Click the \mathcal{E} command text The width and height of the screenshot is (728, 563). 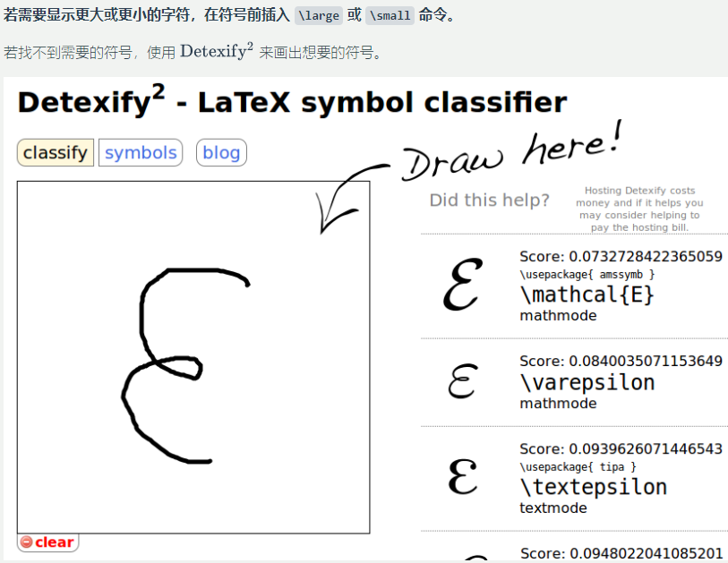click(587, 294)
